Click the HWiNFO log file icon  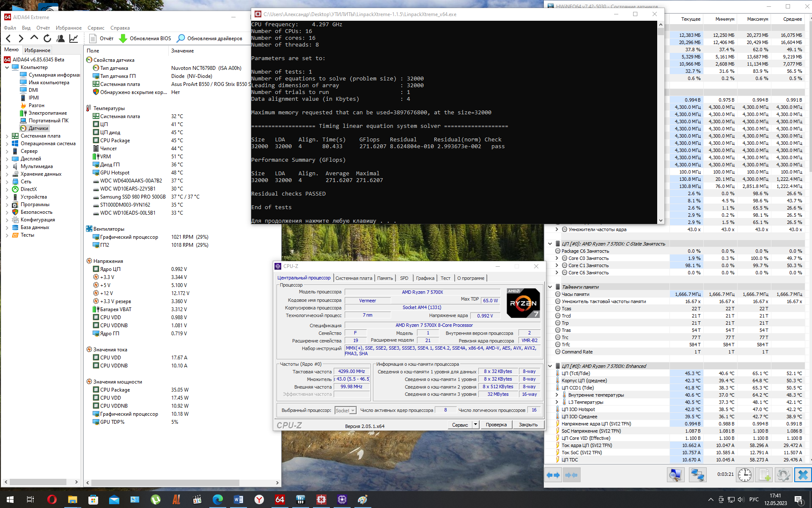[x=764, y=475]
